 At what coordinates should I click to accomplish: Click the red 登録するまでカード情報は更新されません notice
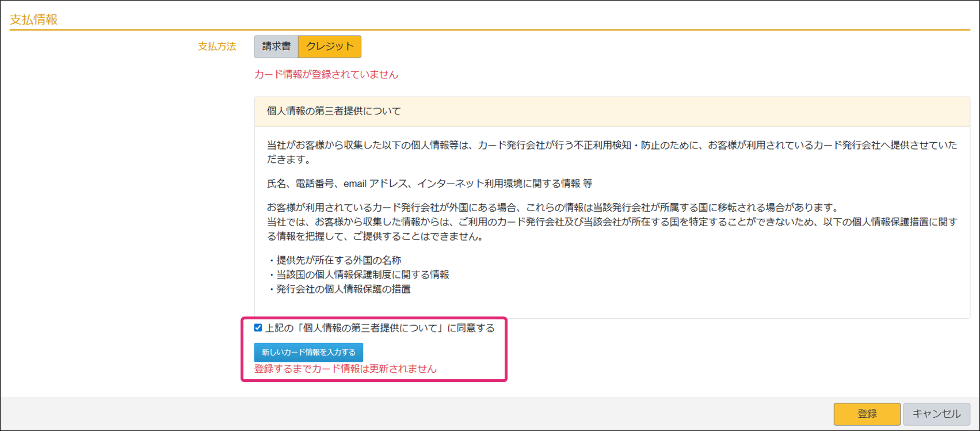pos(345,369)
